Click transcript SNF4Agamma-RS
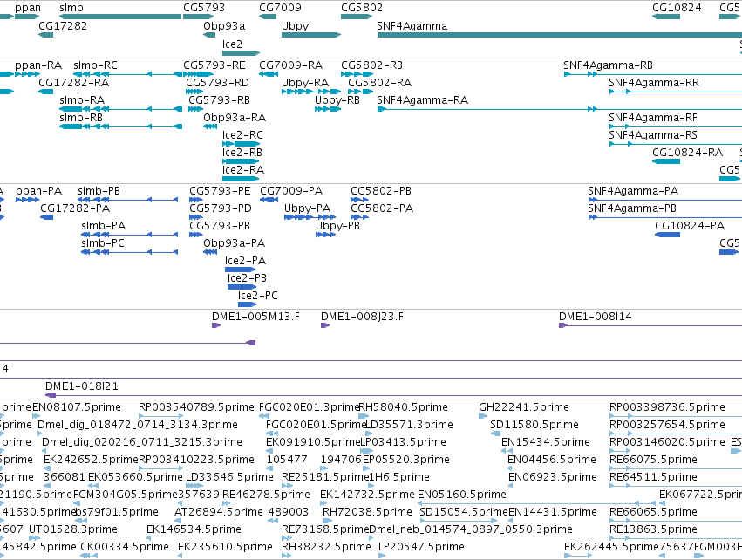 click(652, 135)
